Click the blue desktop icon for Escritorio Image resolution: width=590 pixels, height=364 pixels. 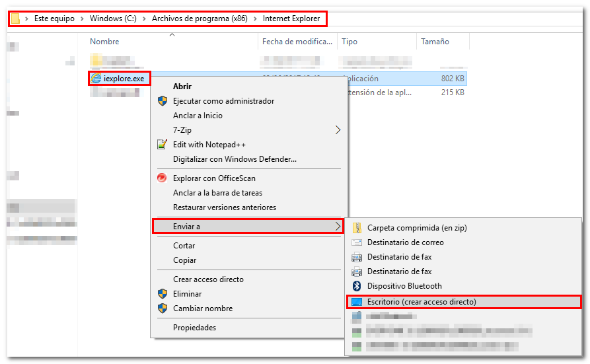[357, 302]
